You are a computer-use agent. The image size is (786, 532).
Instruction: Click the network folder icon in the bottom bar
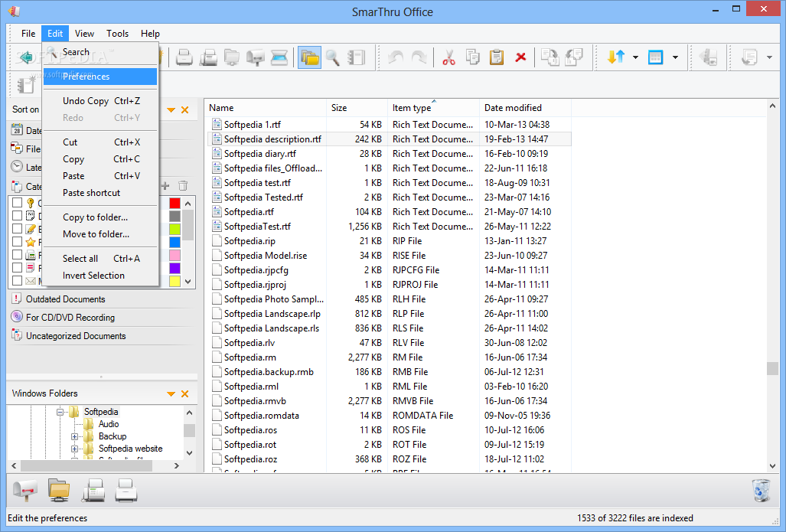pos(59,491)
